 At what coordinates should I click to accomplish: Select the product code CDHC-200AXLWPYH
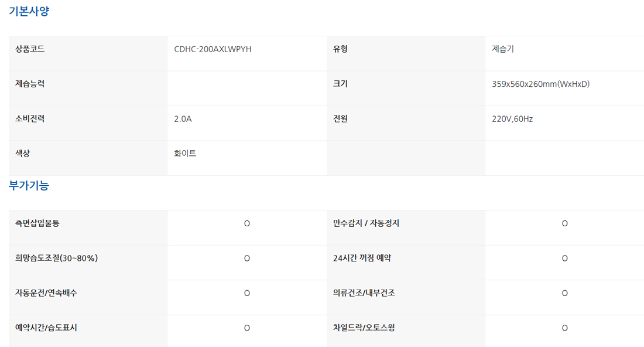213,49
